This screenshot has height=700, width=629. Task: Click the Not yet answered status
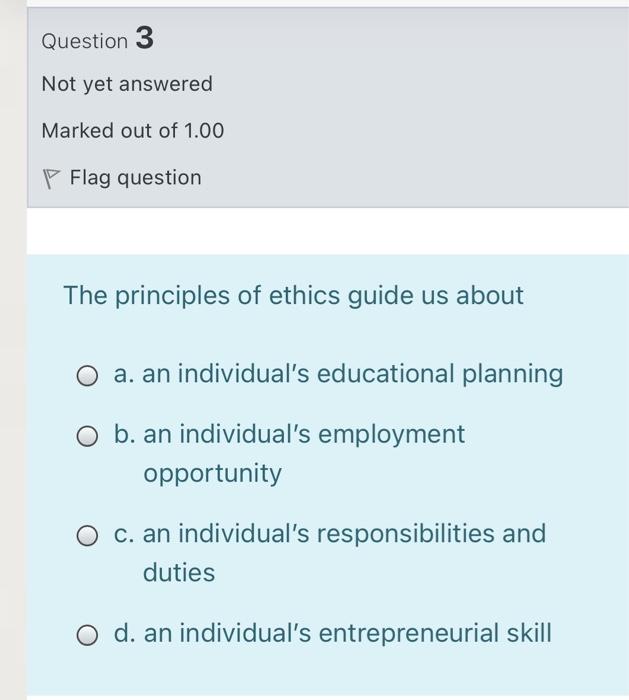pos(127,84)
